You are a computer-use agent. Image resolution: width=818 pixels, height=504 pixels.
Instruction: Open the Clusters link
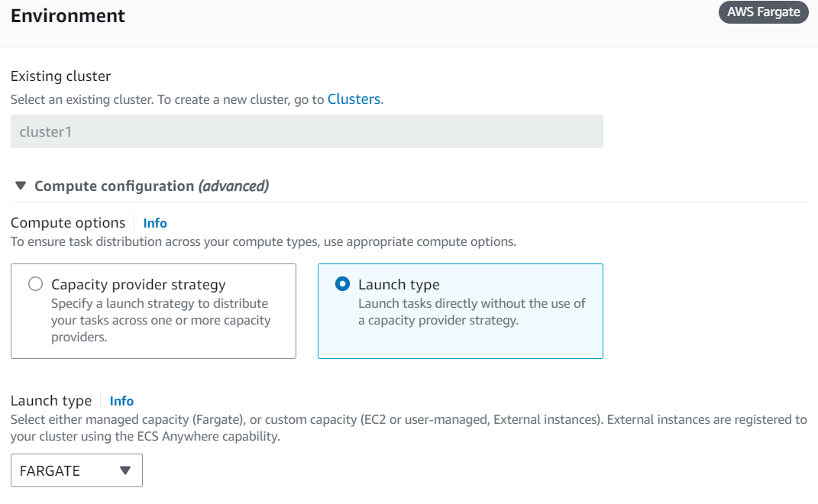click(354, 99)
